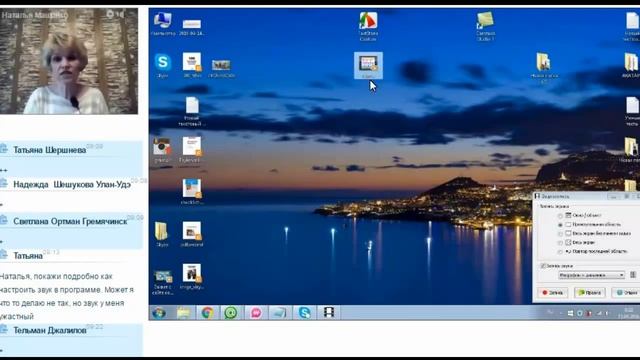Switch to Skype in the taskbar
This screenshot has width=640, height=360.
pyautogui.click(x=304, y=313)
